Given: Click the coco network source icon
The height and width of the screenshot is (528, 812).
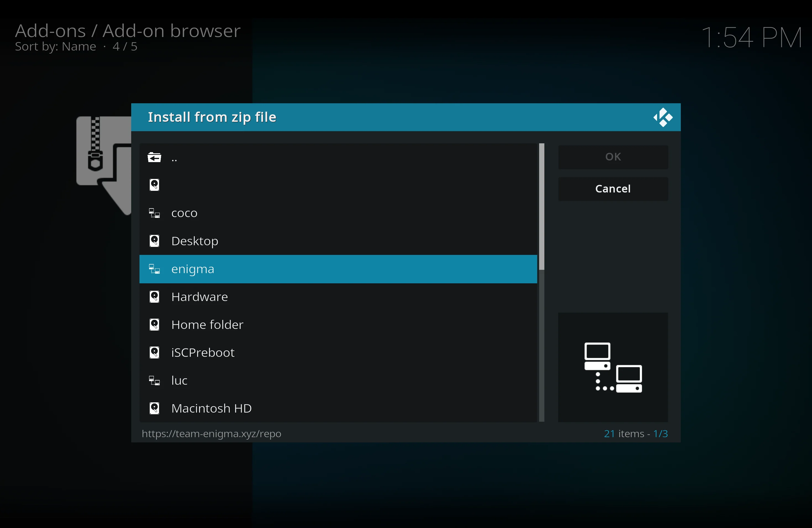Looking at the screenshot, I should [154, 213].
